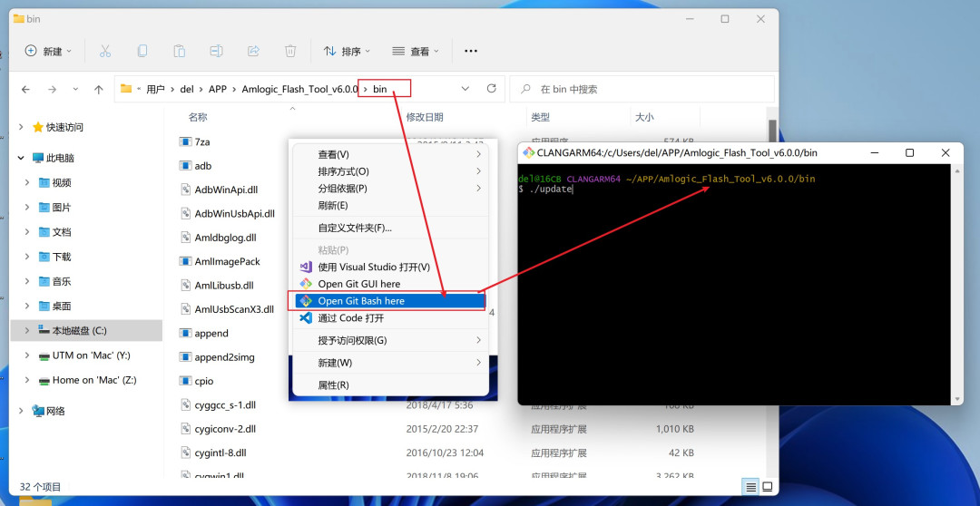The width and height of the screenshot is (980, 506).
Task: Select the 桌面 folder in sidebar
Action: point(55,307)
